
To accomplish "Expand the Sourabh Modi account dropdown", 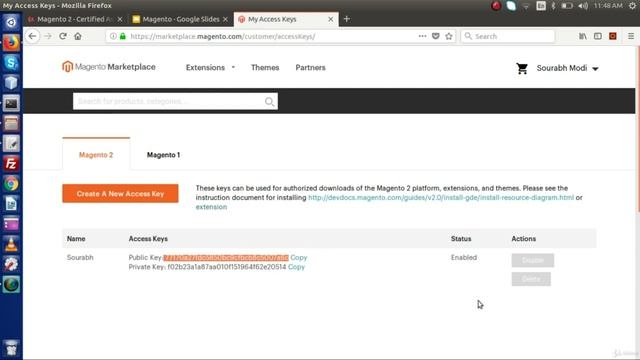I will (x=567, y=68).
